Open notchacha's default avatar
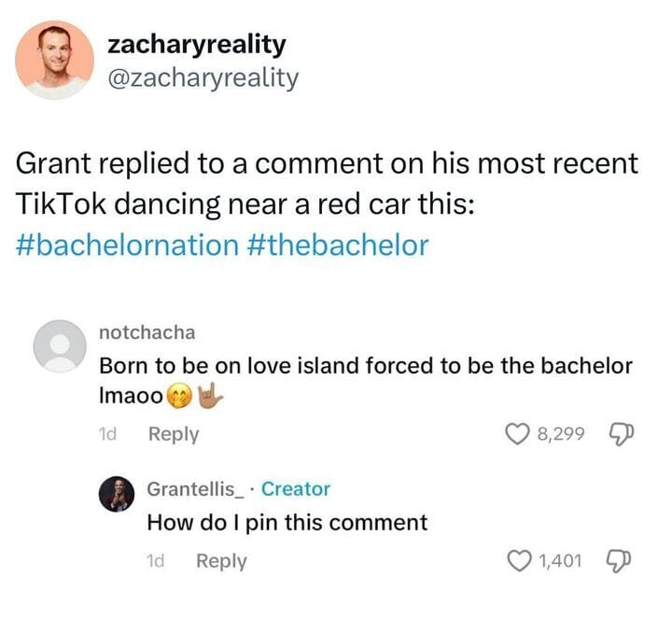 (60, 346)
